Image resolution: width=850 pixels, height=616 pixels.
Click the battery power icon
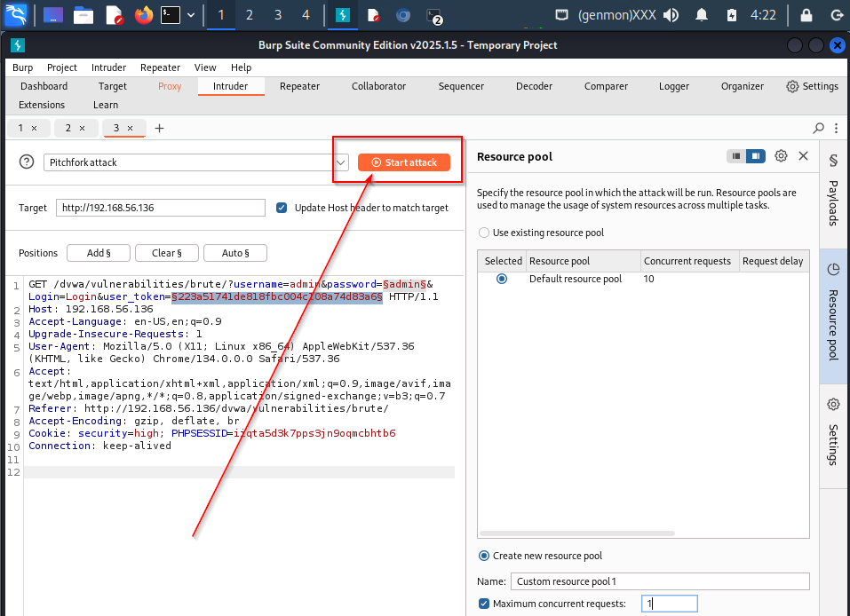(732, 14)
